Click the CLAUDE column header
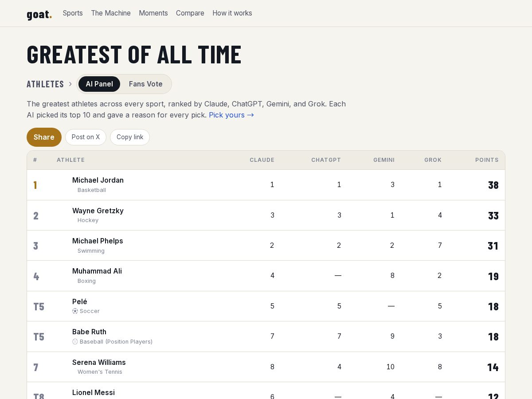 262,160
